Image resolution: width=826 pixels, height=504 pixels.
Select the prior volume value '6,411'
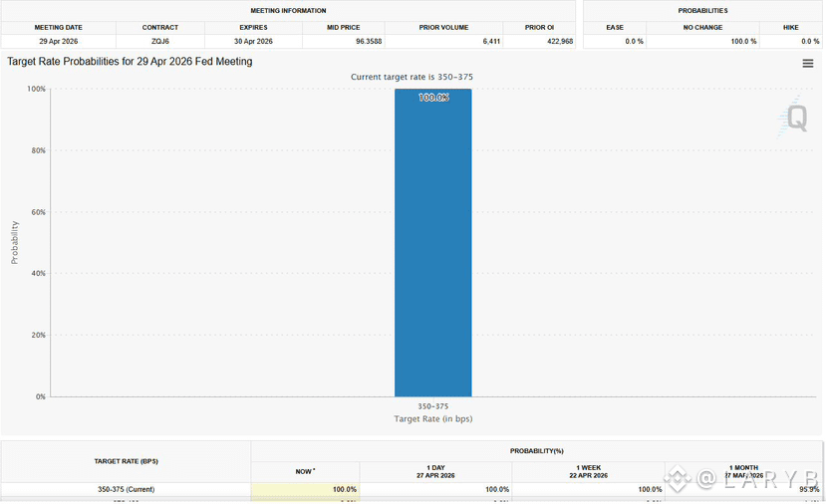[491, 41]
